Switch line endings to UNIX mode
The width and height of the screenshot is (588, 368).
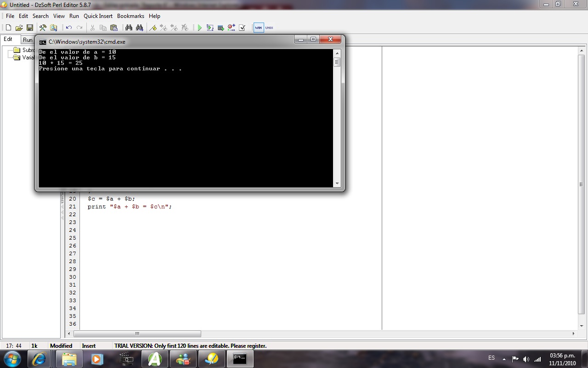pyautogui.click(x=269, y=28)
